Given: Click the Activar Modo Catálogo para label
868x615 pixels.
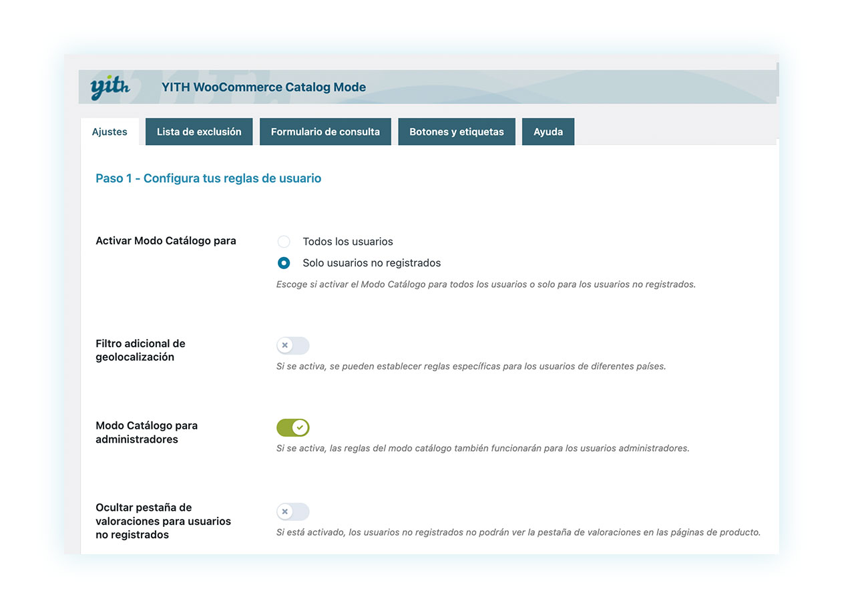Looking at the screenshot, I should pyautogui.click(x=166, y=240).
